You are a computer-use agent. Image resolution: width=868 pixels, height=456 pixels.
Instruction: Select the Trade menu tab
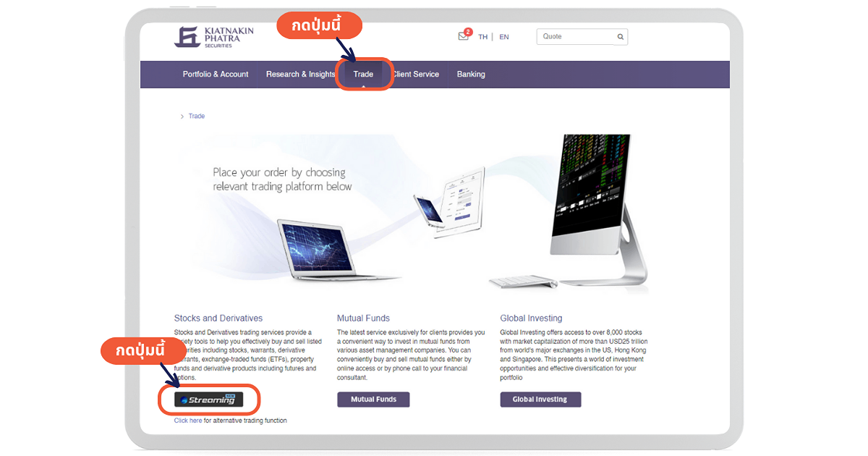tap(363, 75)
